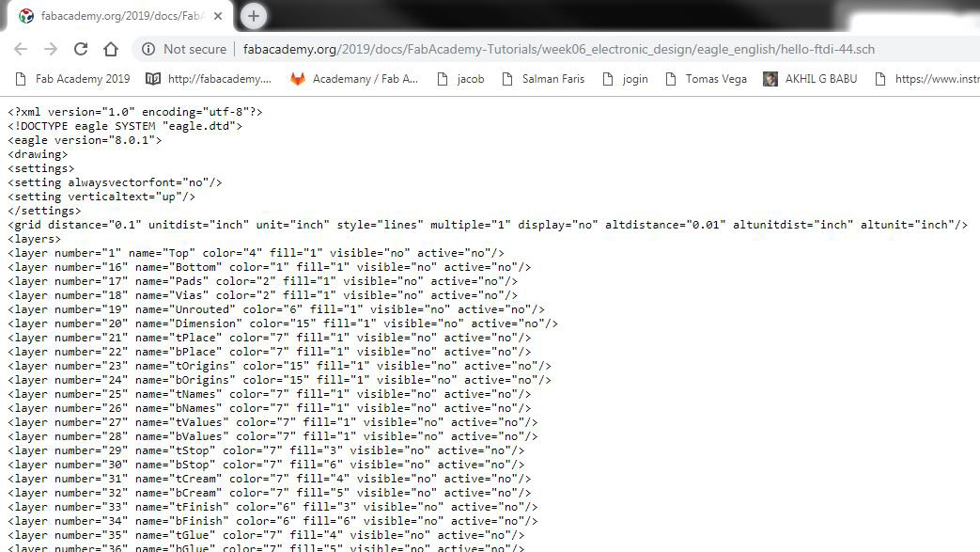The image size is (980, 552).
Task: Open Fab Academy 2019 bookmark
Action: click(x=72, y=79)
